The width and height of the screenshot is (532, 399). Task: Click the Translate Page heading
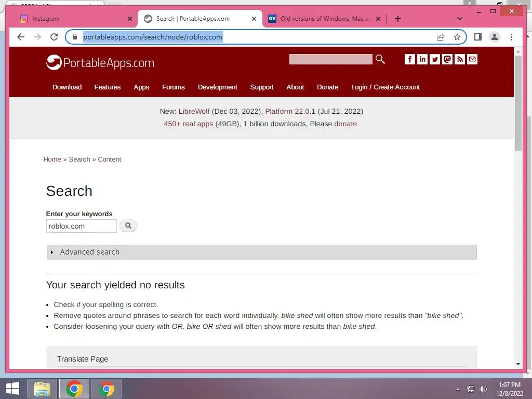[x=83, y=359]
